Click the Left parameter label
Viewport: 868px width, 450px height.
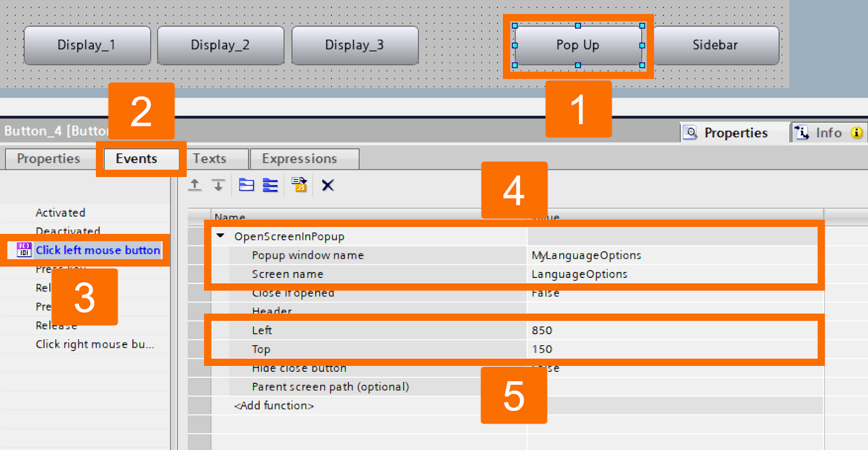(261, 330)
